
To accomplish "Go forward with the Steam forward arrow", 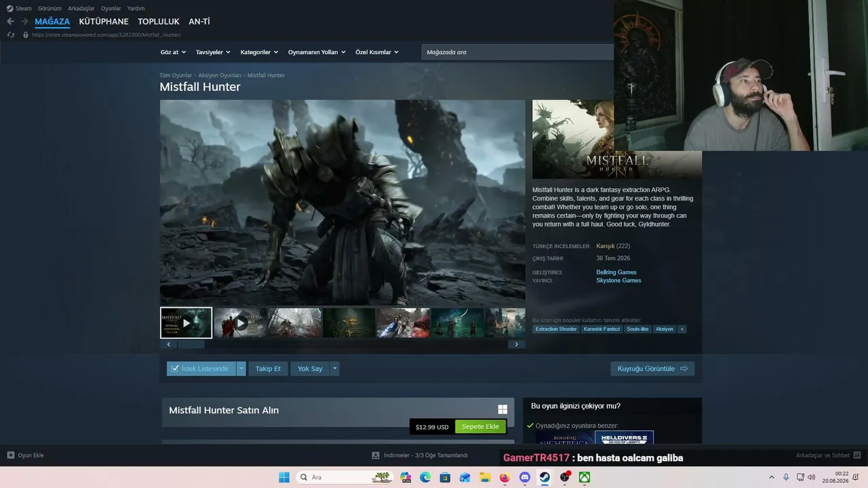I will tap(24, 22).
